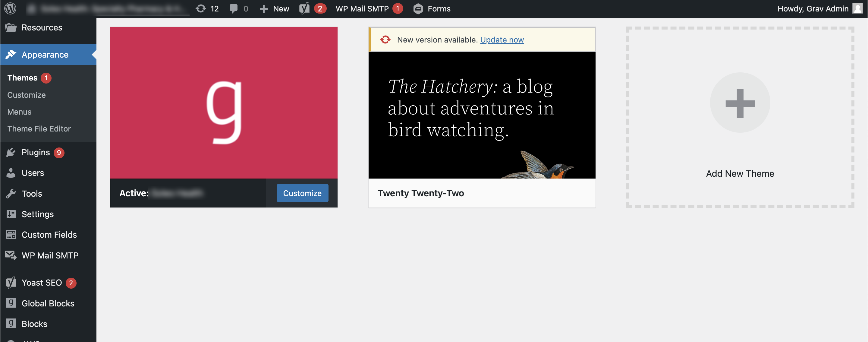Open the Plugins menu label
The width and height of the screenshot is (868, 342).
click(x=36, y=152)
